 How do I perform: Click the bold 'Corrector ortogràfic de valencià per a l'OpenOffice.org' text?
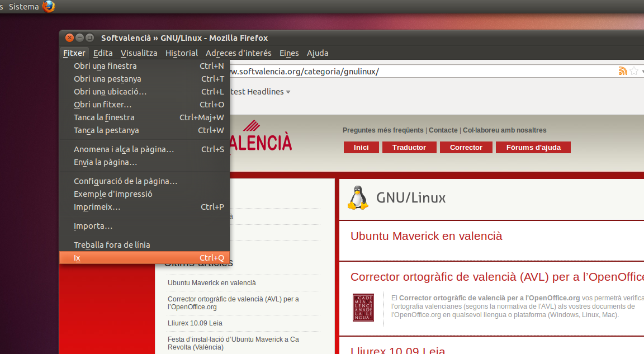[x=489, y=298]
